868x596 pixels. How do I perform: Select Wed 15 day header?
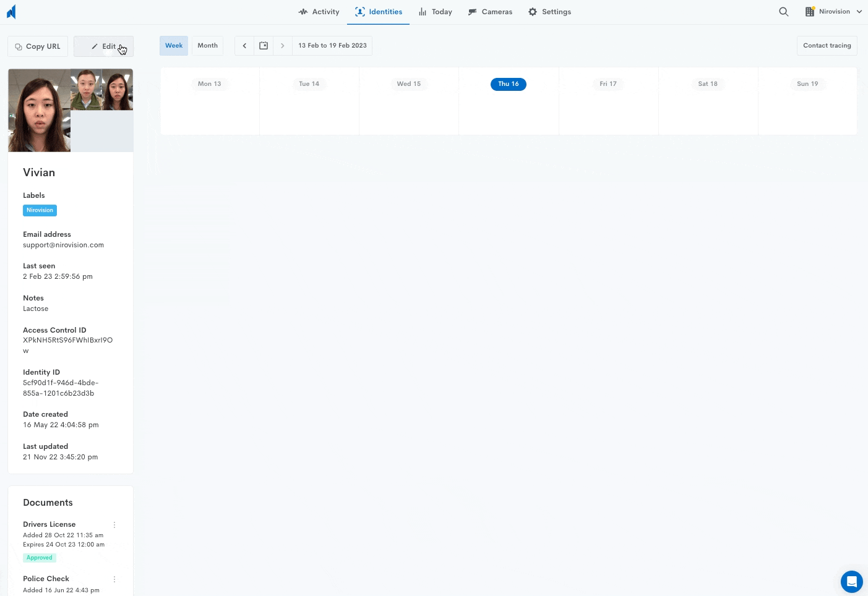pyautogui.click(x=408, y=84)
